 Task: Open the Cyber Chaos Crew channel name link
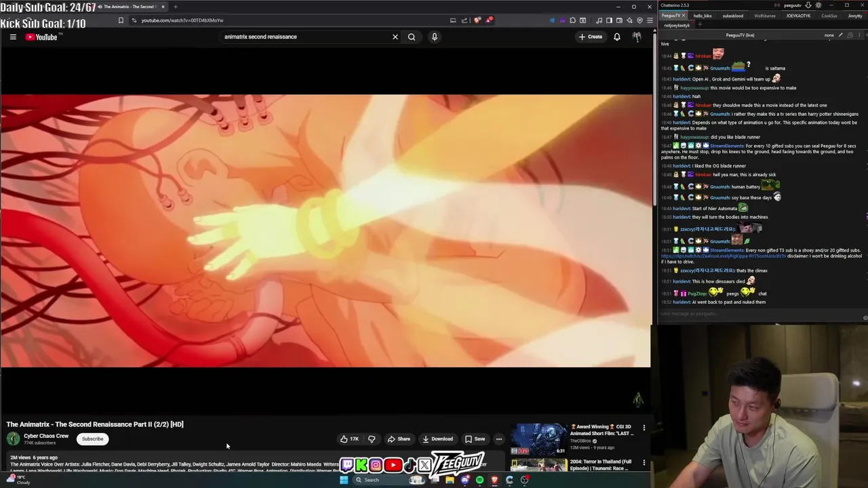click(x=46, y=436)
